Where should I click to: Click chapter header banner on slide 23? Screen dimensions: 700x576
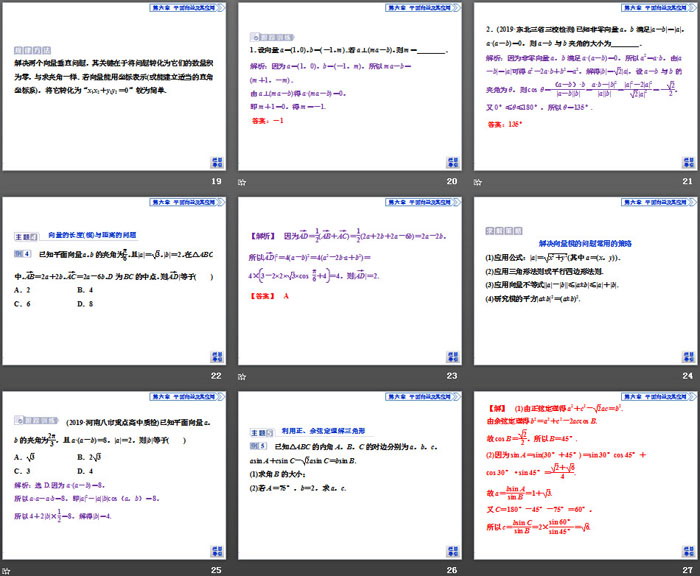[423, 202]
